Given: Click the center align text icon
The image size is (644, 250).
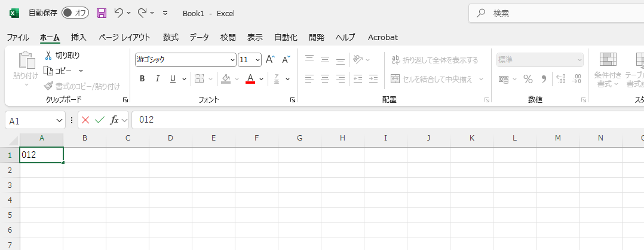Looking at the screenshot, I should 325,78.
